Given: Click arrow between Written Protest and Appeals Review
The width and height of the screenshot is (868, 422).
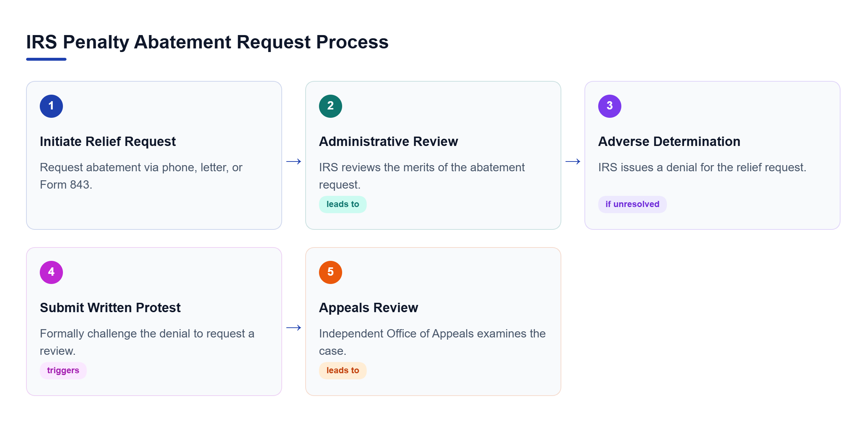Looking at the screenshot, I should (x=294, y=328).
